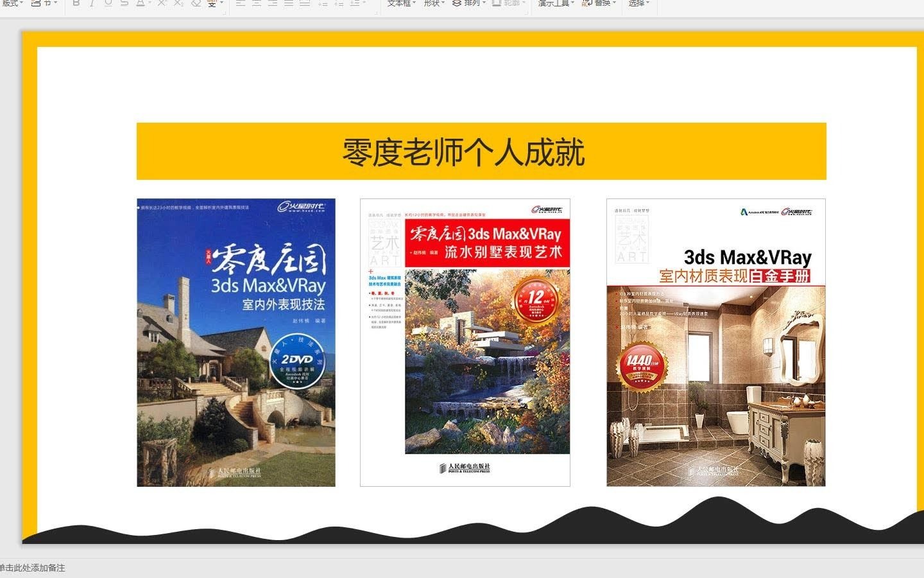Open the 形状 shapes dropdown

point(434,3)
